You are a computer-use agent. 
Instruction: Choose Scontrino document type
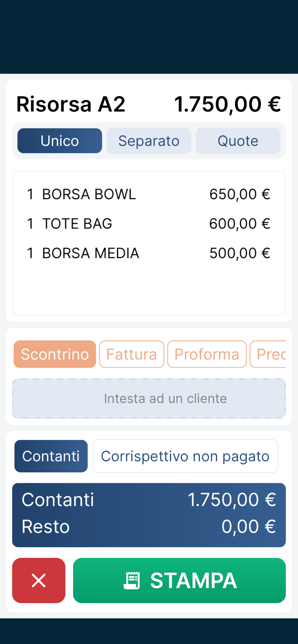coord(55,354)
